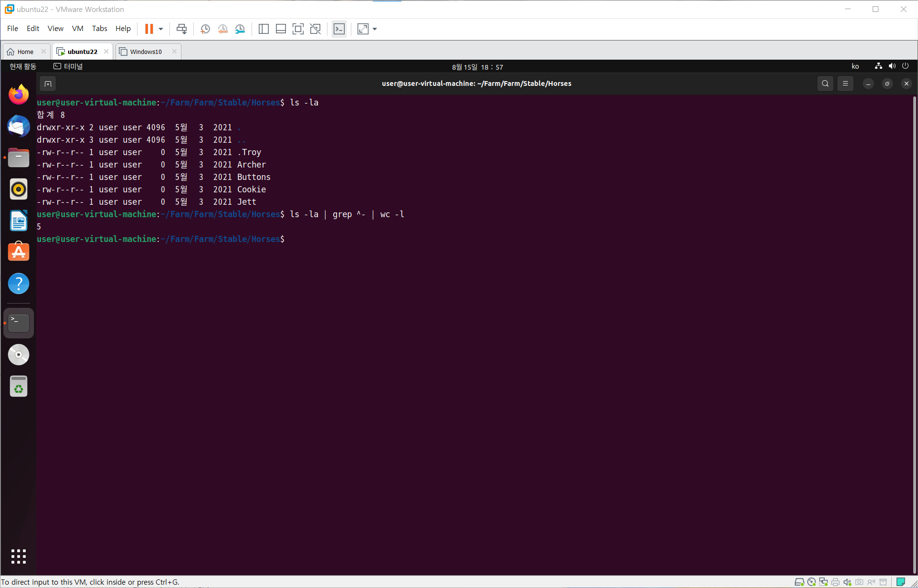Viewport: 918px width, 588px height.
Task: Revert VM to its previous snapshot
Action: [x=222, y=29]
